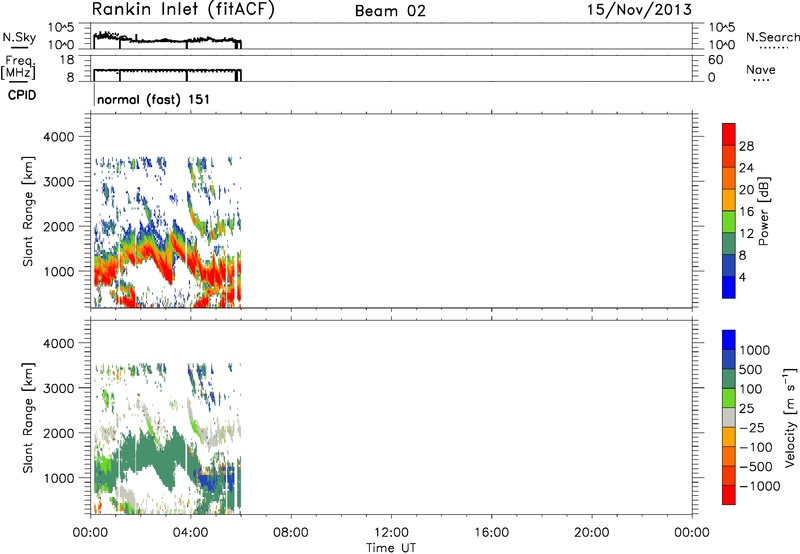Click 'Slant Range [km]' label of the power panel

(x=28, y=211)
